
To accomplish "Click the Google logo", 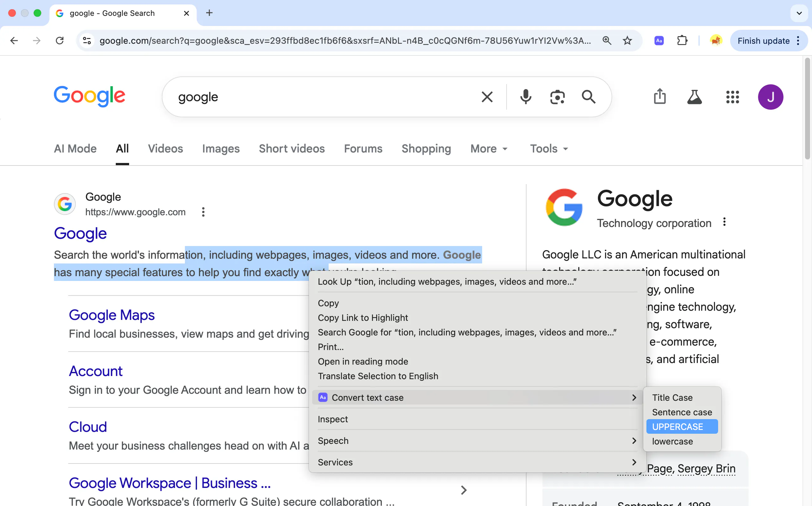I will pyautogui.click(x=89, y=96).
